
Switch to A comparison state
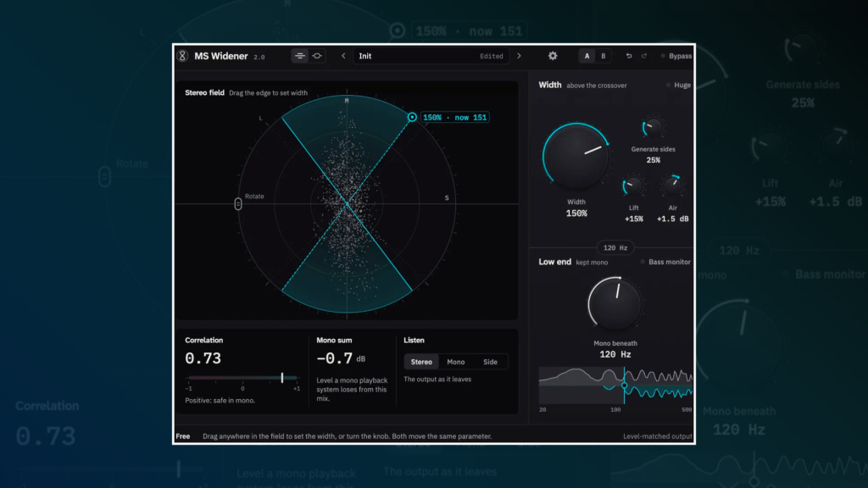pyautogui.click(x=587, y=56)
